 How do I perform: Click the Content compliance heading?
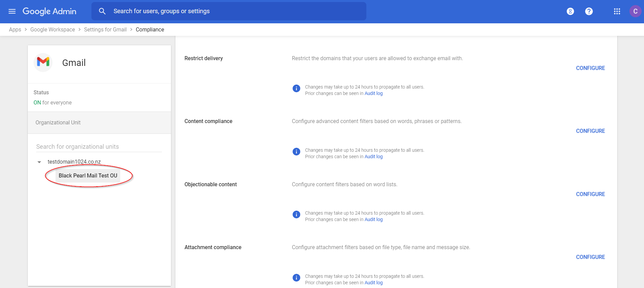208,121
